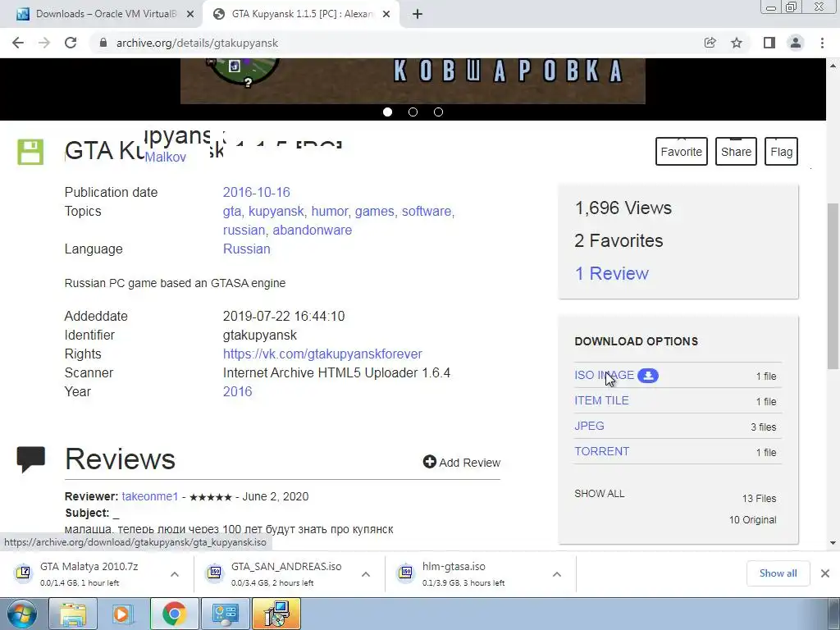Expand options for GTA_SAN_ANDREAS.iso download
The image size is (840, 630).
tap(366, 574)
